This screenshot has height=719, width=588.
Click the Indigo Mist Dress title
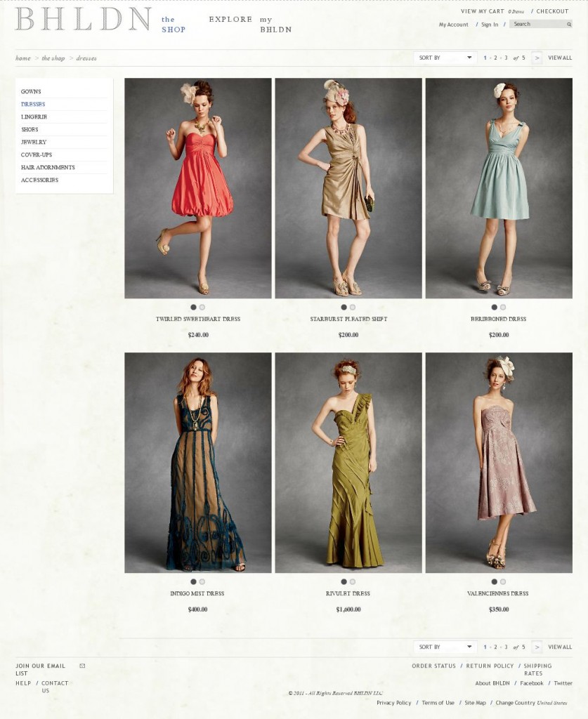(197, 593)
